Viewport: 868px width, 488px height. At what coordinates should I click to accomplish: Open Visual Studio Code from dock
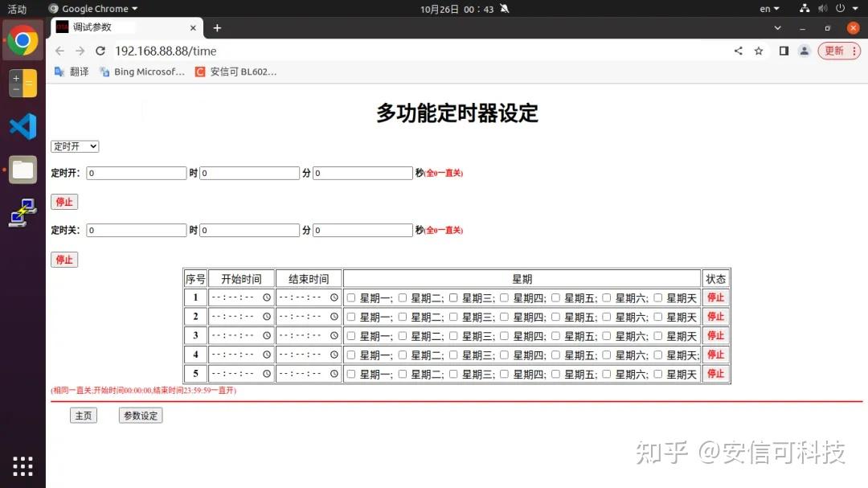[x=23, y=126]
